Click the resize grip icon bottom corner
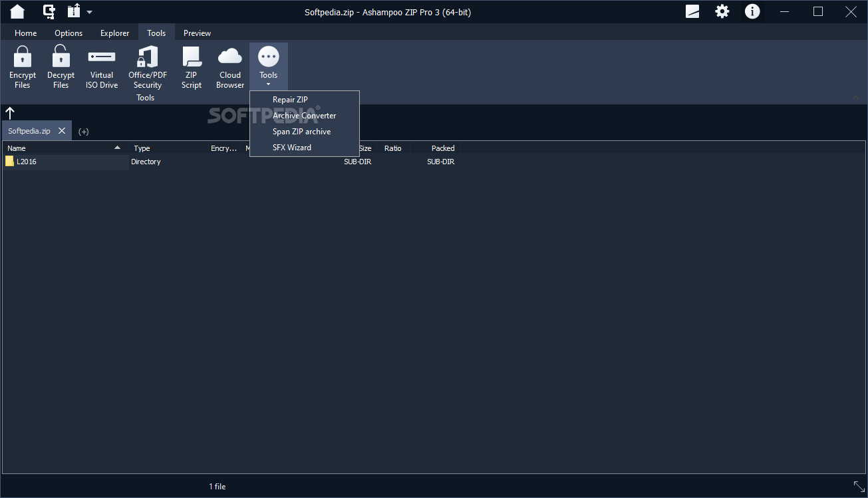This screenshot has height=498, width=868. [859, 487]
